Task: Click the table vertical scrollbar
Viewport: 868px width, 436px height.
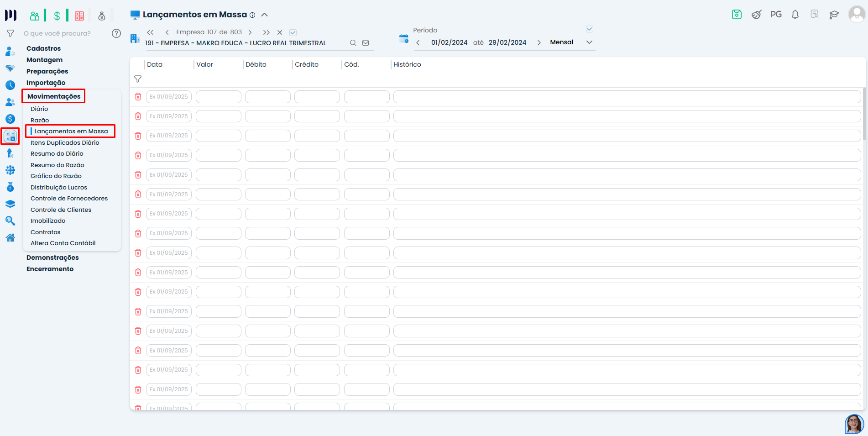Action: [864, 114]
